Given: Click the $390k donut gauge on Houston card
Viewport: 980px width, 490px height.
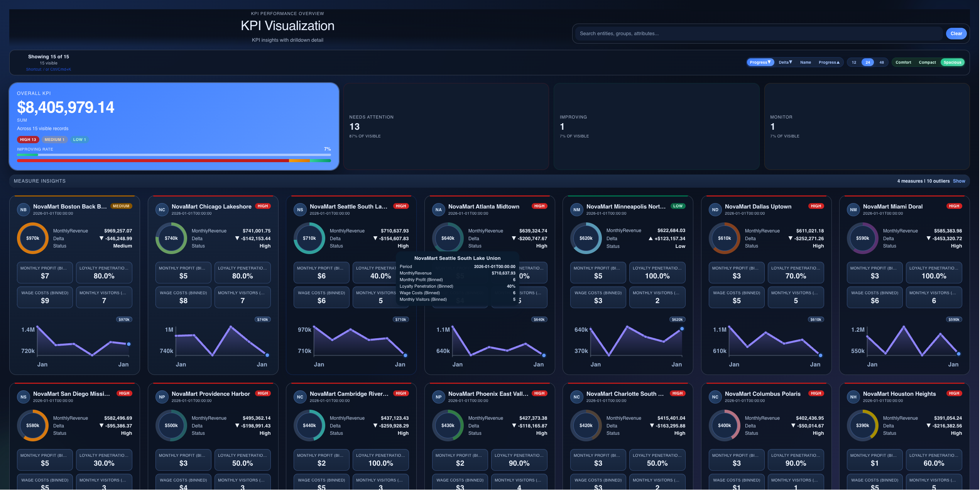Looking at the screenshot, I should coord(863,426).
